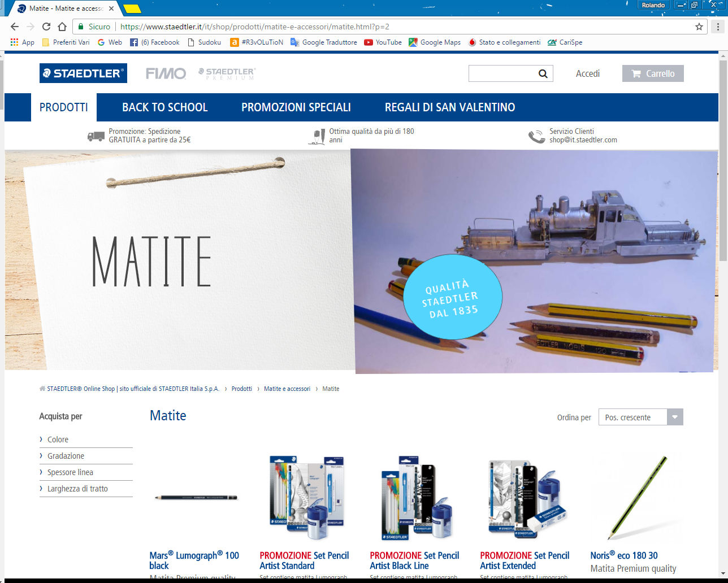The height and width of the screenshot is (583, 728).
Task: Click the free shipping truck icon
Action: 96,136
